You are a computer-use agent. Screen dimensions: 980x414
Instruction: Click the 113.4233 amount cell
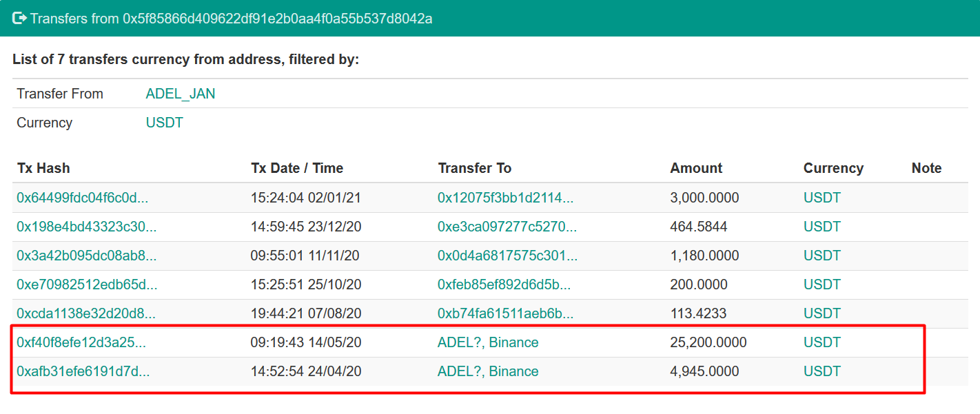698,313
